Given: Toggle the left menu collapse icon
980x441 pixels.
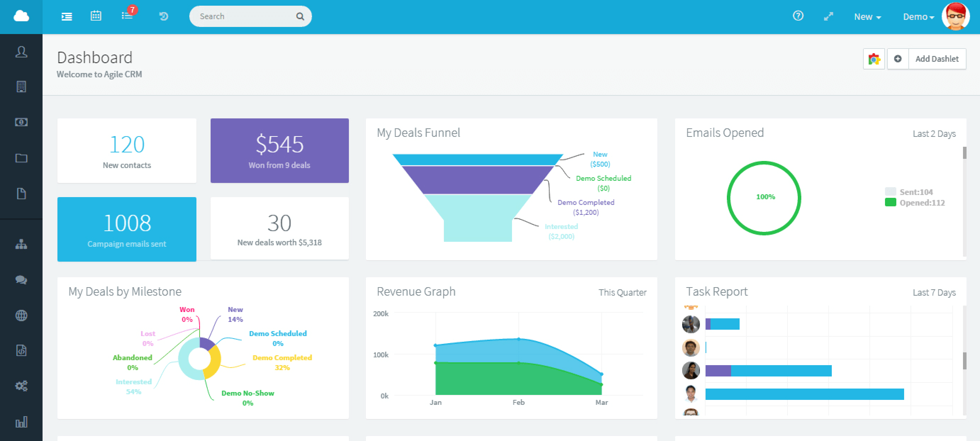Looking at the screenshot, I should 67,16.
